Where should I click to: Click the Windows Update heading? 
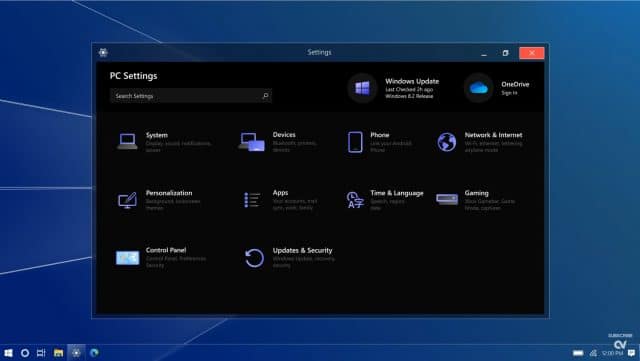click(x=412, y=81)
